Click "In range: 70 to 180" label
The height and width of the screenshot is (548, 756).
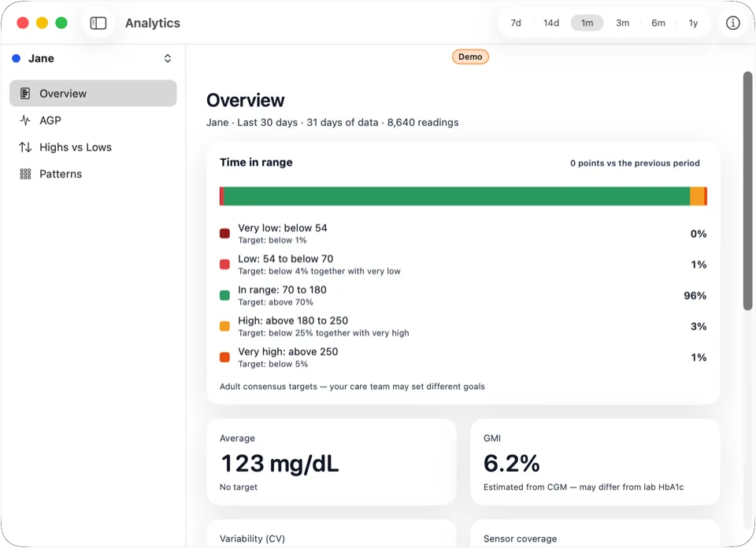[282, 290]
